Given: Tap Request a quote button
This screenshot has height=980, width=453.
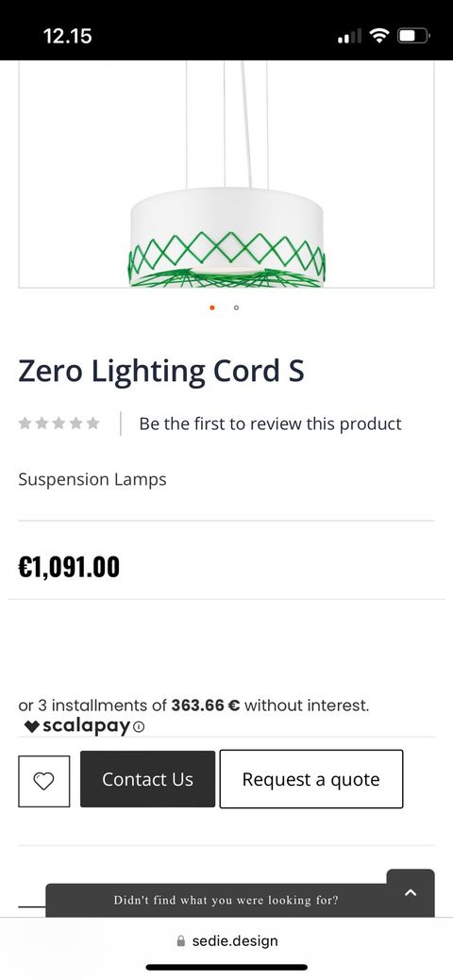Looking at the screenshot, I should [311, 779].
